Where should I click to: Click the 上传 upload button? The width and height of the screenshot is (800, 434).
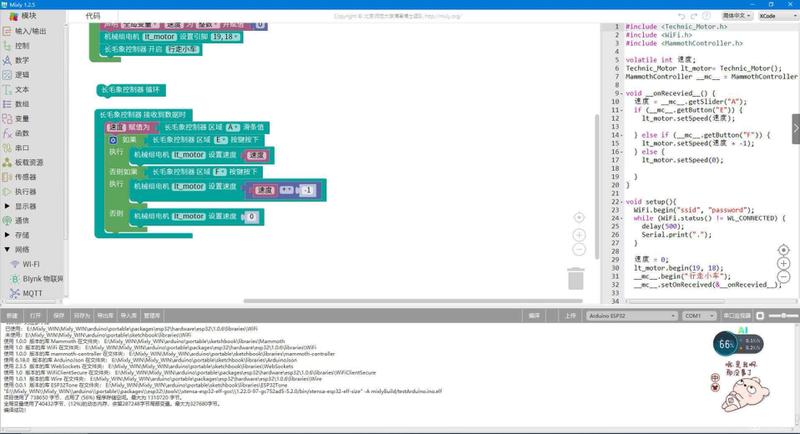tap(570, 316)
